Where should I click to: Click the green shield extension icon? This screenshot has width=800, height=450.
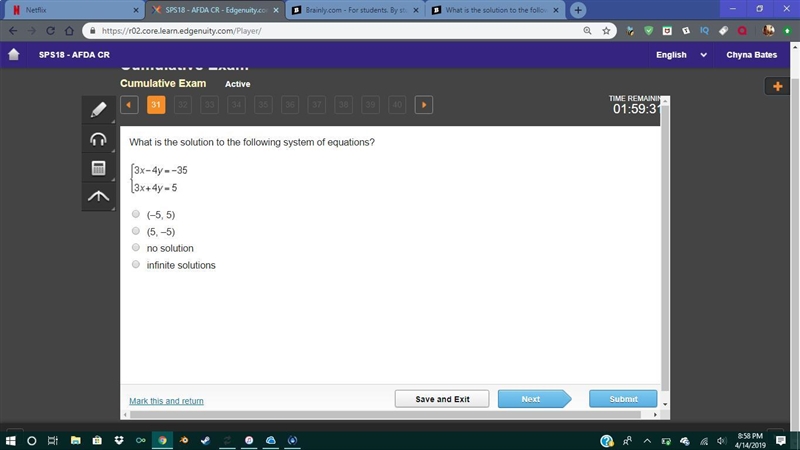[648, 31]
